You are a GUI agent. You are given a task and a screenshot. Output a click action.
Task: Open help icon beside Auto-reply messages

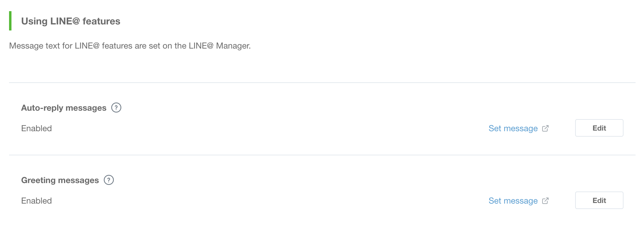click(116, 108)
